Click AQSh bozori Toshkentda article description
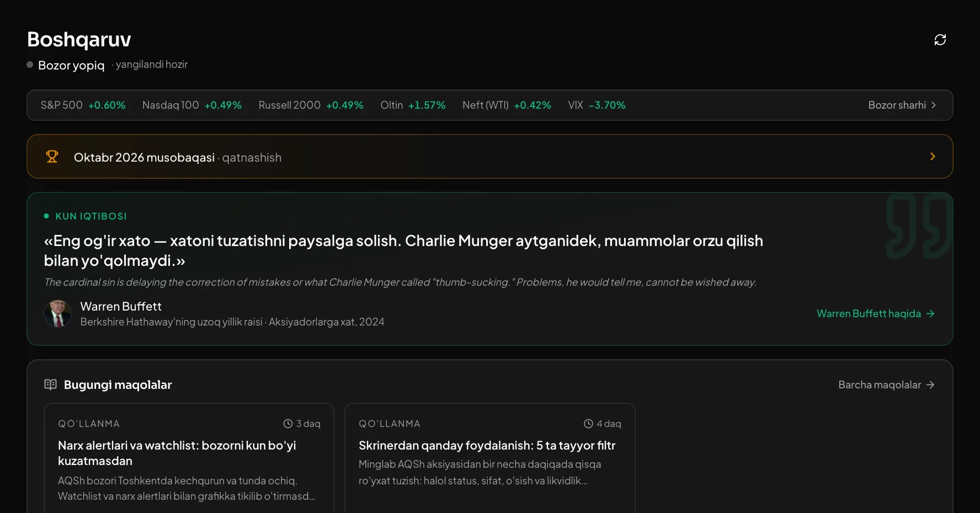This screenshot has width=980, height=513. pyautogui.click(x=187, y=488)
